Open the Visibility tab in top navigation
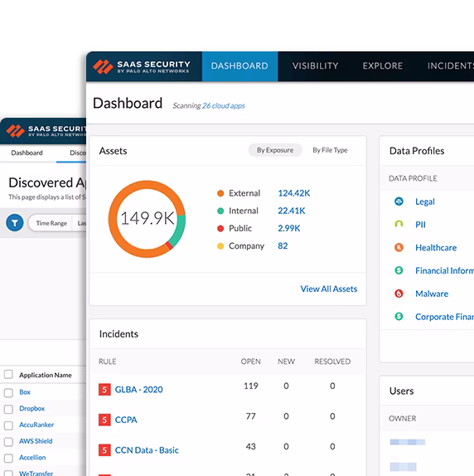 [315, 66]
